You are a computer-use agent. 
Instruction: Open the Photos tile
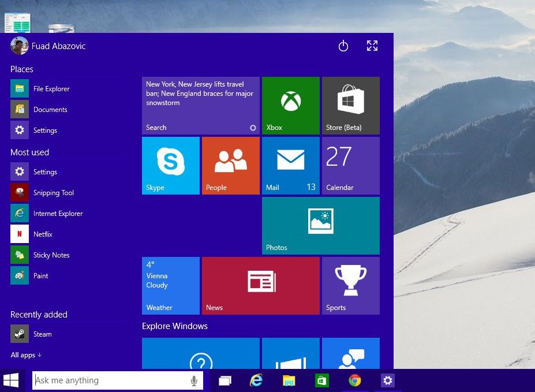[320, 225]
